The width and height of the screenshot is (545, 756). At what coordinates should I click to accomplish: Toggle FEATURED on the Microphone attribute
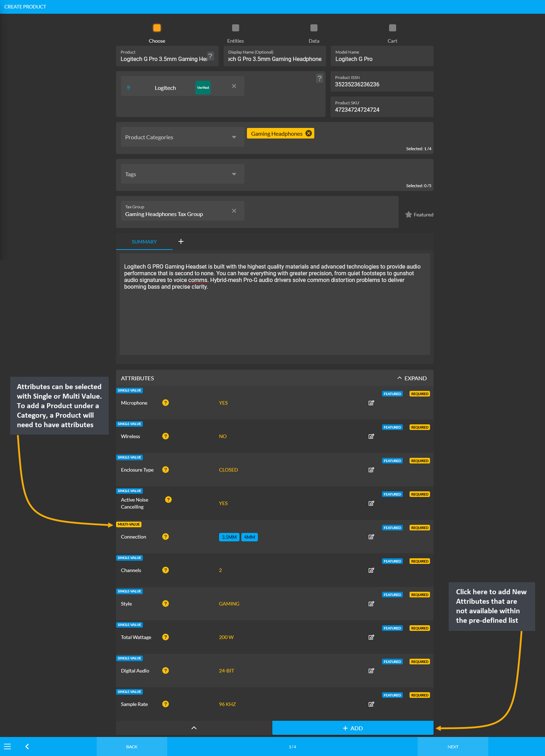392,394
